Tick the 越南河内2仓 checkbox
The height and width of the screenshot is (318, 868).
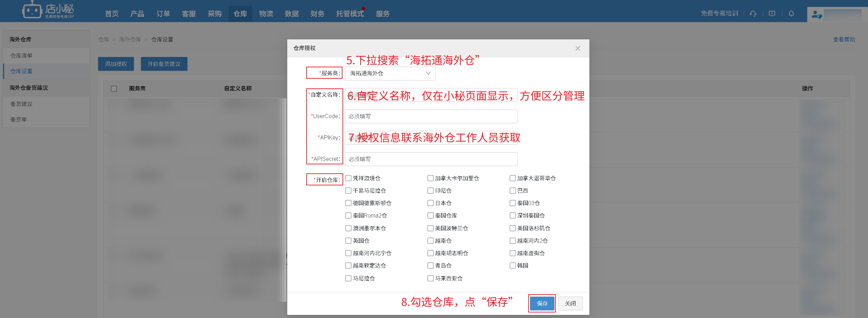[x=513, y=241]
